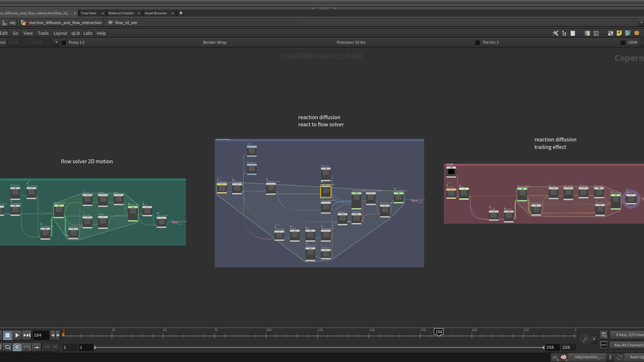This screenshot has width=644, height=362.
Task: Navigate to reaction_diffusion_and_flow_interaction path segment
Action: coord(64,22)
